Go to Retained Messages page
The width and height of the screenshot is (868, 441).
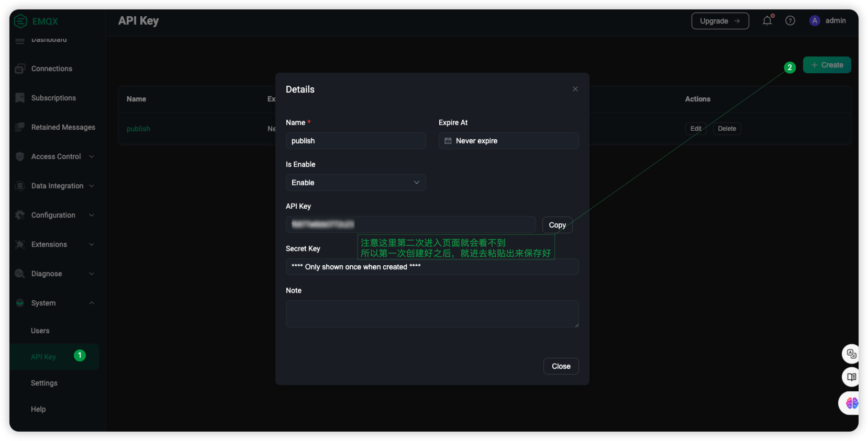click(63, 127)
